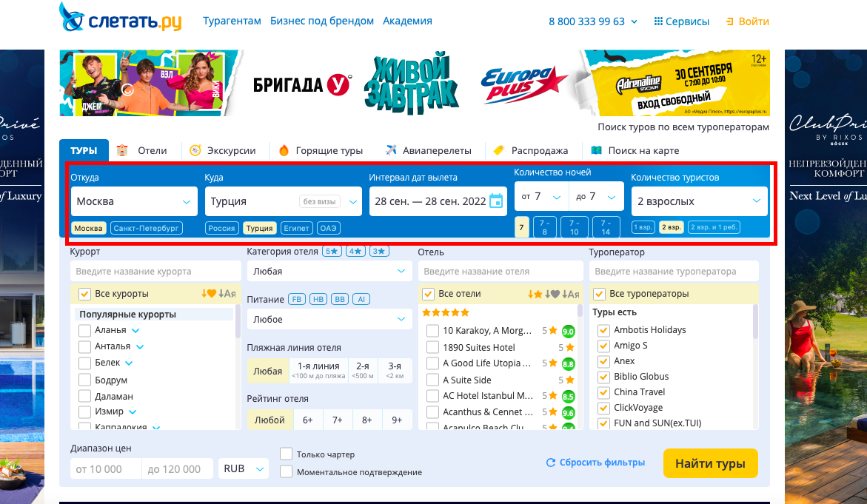Select 1st beach line option

(x=318, y=370)
